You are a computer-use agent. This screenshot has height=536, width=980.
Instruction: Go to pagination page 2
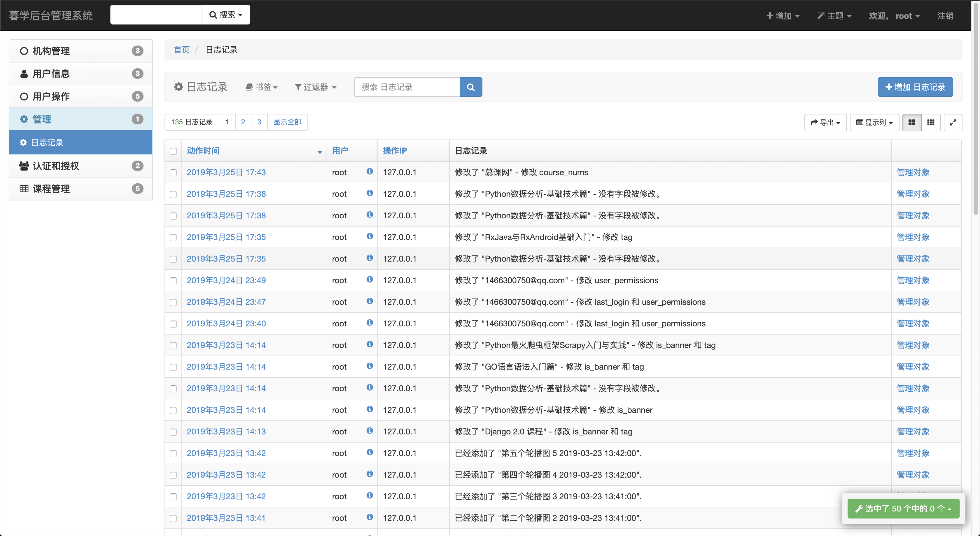pos(243,122)
